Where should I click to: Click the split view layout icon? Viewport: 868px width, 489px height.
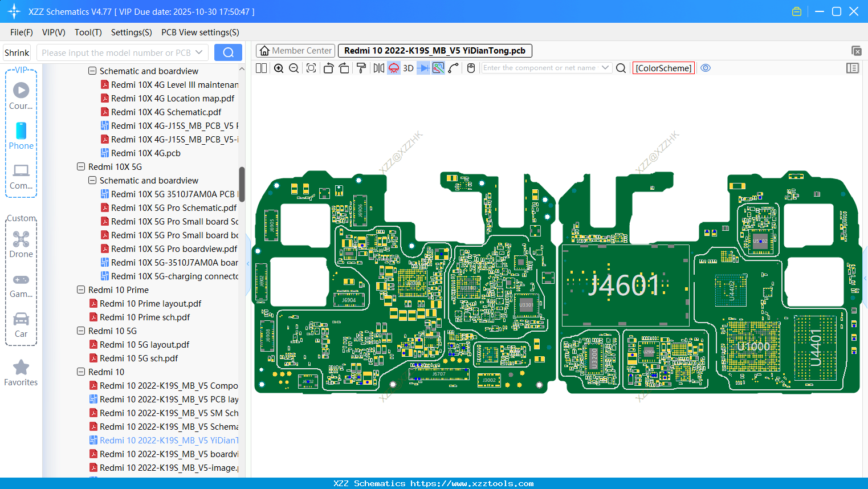coord(262,68)
